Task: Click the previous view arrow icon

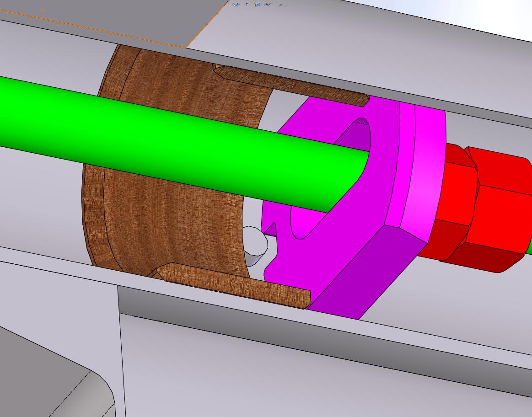Action: tap(236, 5)
